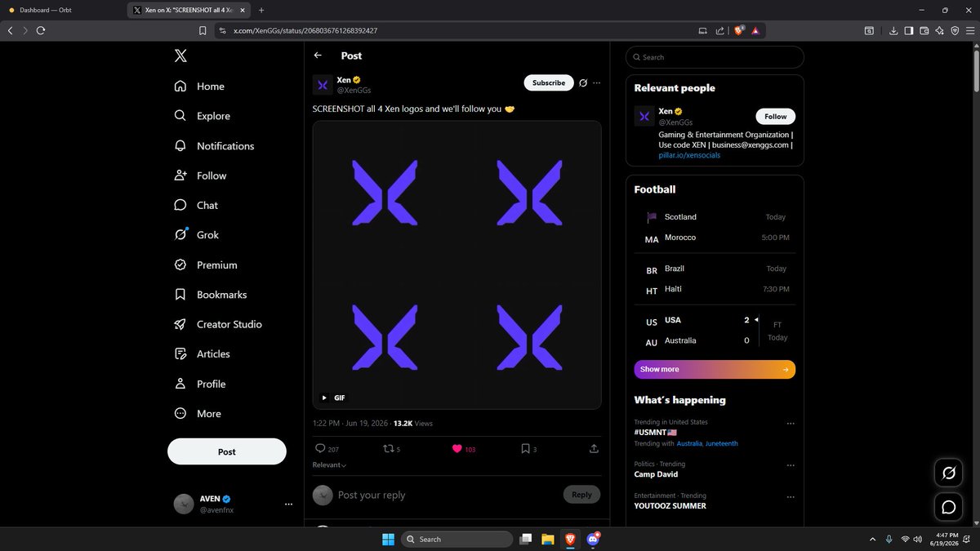Click the Grok icon beside Subscribe
Viewport: 980px width, 551px height.
[x=583, y=82]
